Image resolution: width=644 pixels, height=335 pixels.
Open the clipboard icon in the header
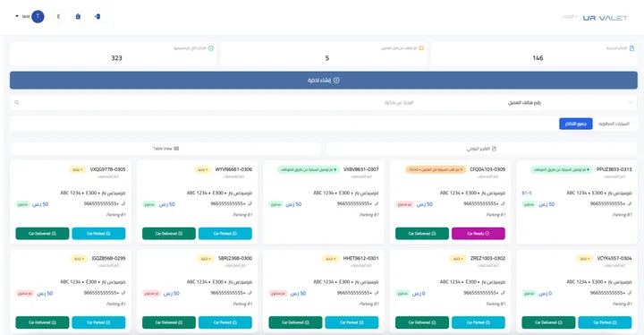[78, 16]
